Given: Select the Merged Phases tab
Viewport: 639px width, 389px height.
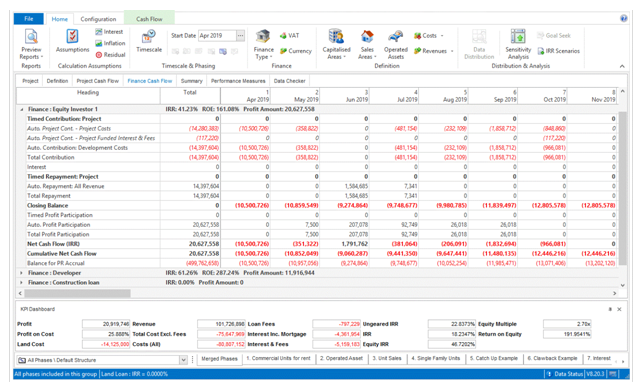Looking at the screenshot, I should point(219,359).
